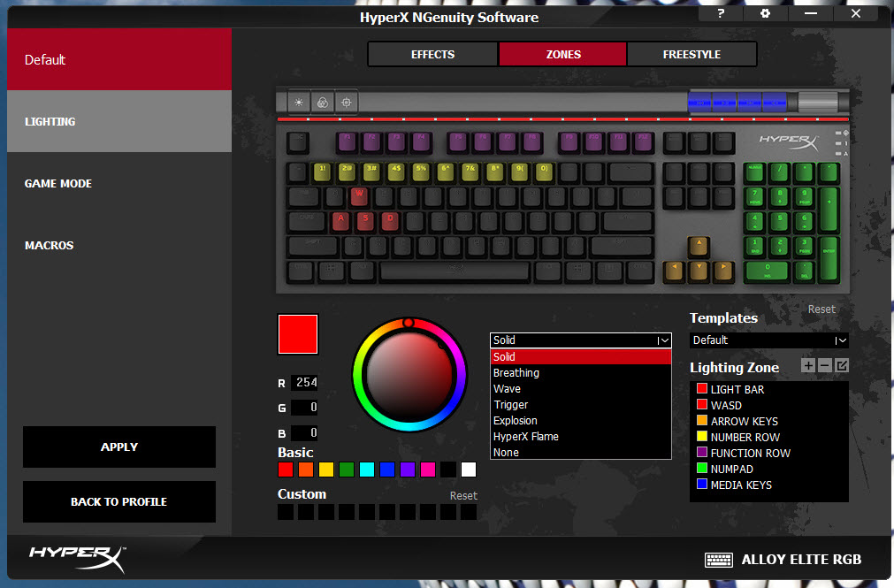The width and height of the screenshot is (894, 588).
Task: Click Reset next to Custom colors
Action: point(463,496)
